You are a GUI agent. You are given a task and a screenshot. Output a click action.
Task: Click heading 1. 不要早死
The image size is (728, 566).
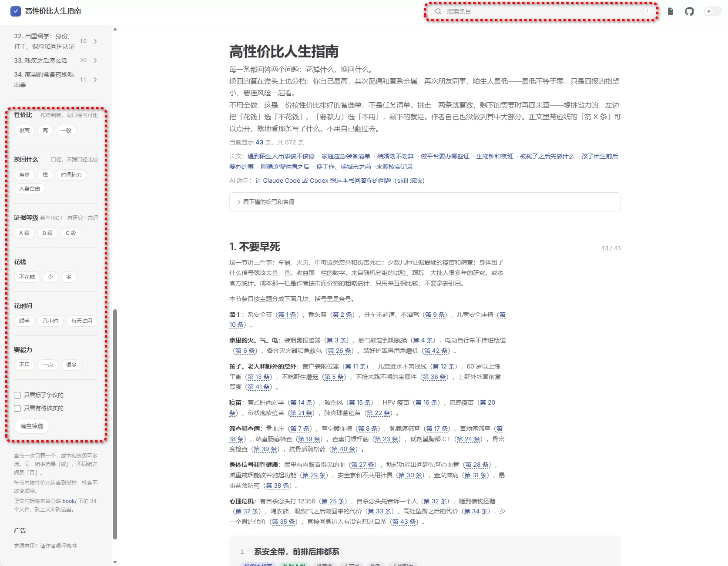coord(255,247)
